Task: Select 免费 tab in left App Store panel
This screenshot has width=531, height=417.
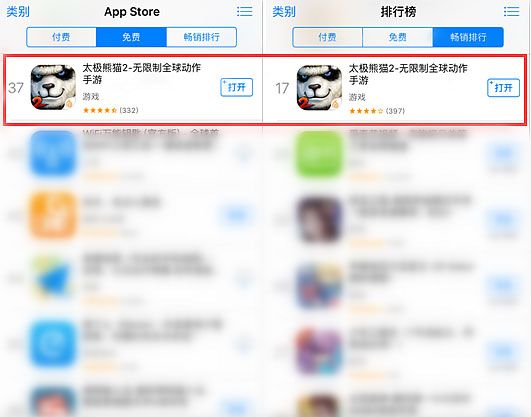Action: (x=131, y=37)
